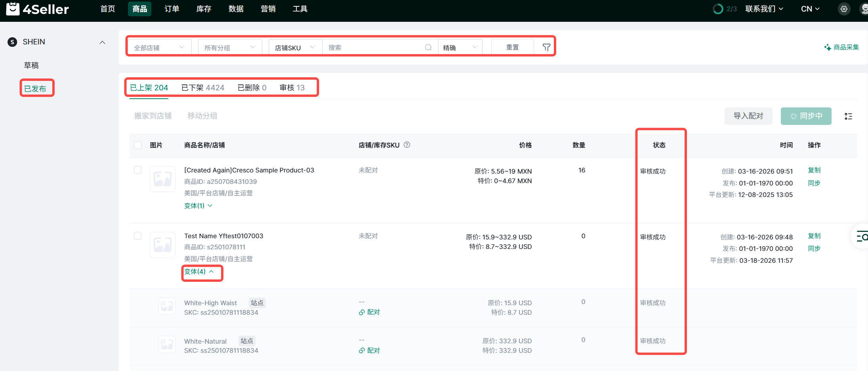
Task: Click into the 搜索 search input field
Action: (x=372, y=48)
